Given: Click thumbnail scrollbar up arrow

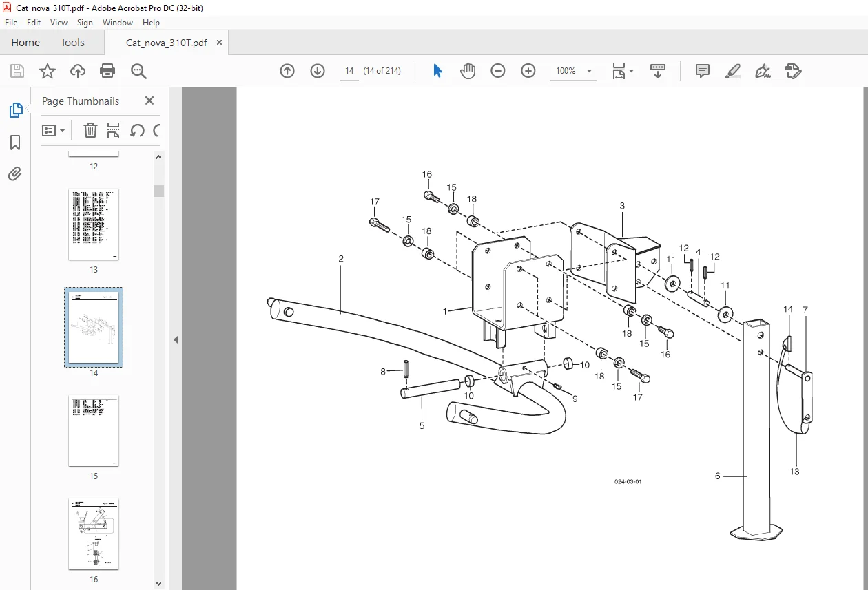Looking at the screenshot, I should (159, 157).
